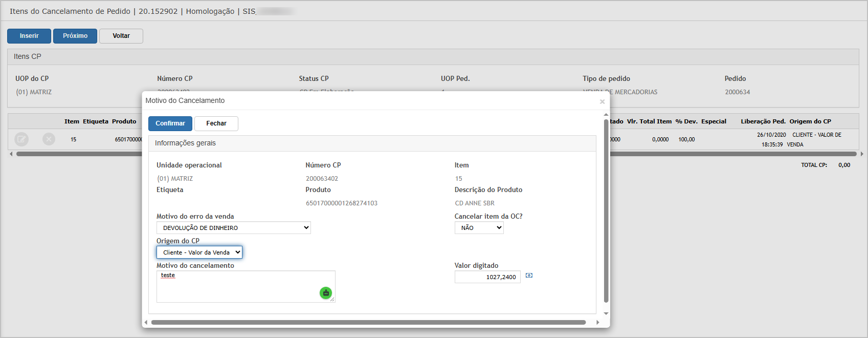The image size is (868, 338).
Task: Click the Inserir button
Action: click(x=29, y=36)
